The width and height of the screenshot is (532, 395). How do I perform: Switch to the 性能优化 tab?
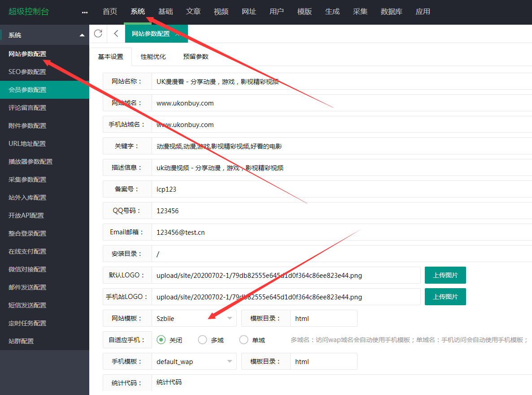click(x=153, y=57)
